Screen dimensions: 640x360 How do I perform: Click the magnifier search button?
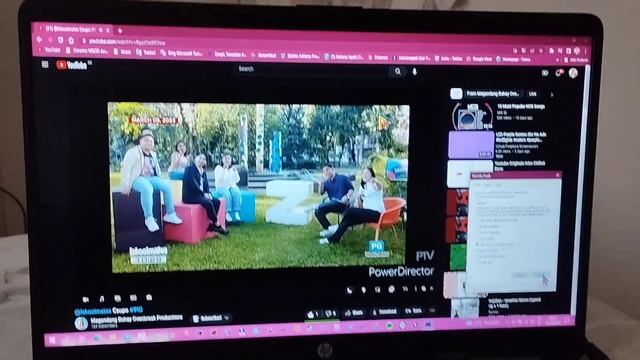(398, 71)
